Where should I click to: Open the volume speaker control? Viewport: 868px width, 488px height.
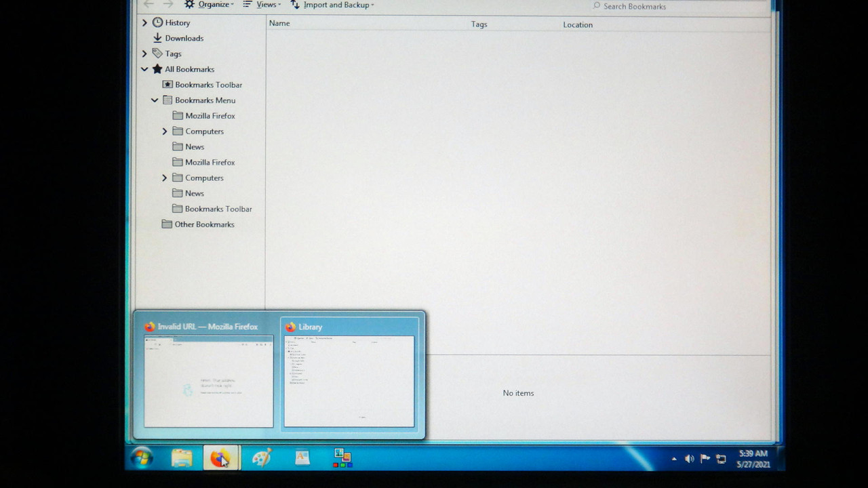689,459
